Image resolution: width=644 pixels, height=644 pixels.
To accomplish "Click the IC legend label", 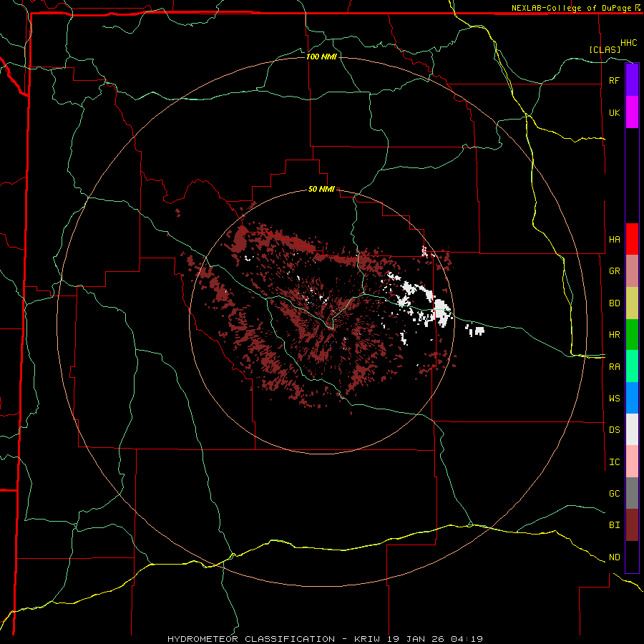I will click(614, 462).
